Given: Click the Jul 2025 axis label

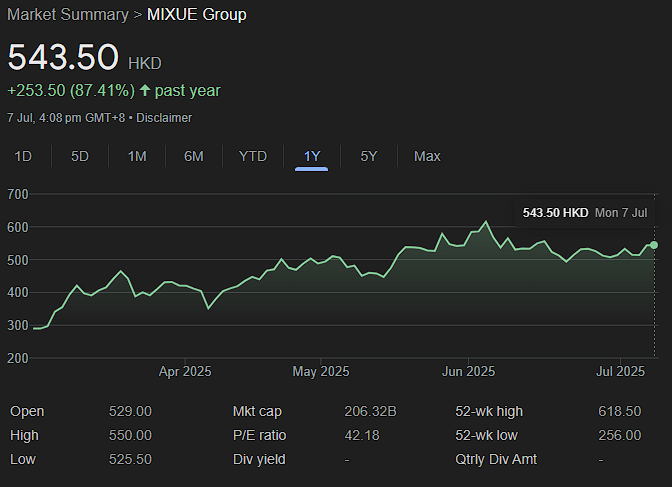Looking at the screenshot, I should pyautogui.click(x=620, y=371).
